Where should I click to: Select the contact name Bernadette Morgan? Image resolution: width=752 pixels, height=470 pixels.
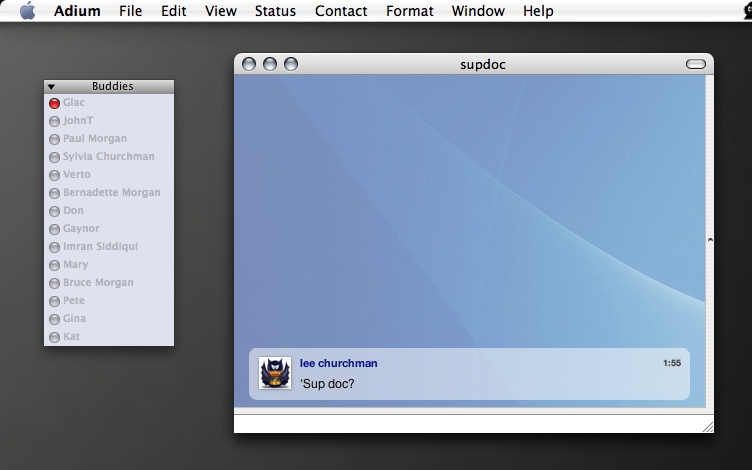tap(112, 192)
